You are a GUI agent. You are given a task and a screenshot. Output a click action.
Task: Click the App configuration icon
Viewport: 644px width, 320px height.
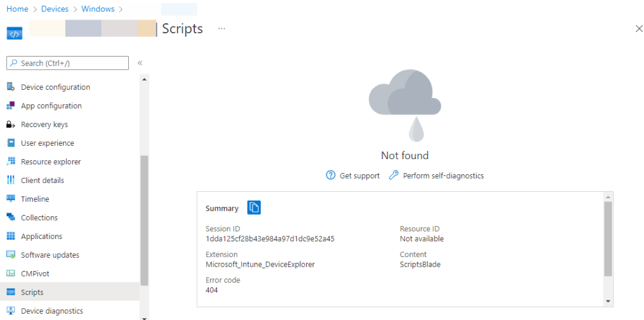[10, 106]
